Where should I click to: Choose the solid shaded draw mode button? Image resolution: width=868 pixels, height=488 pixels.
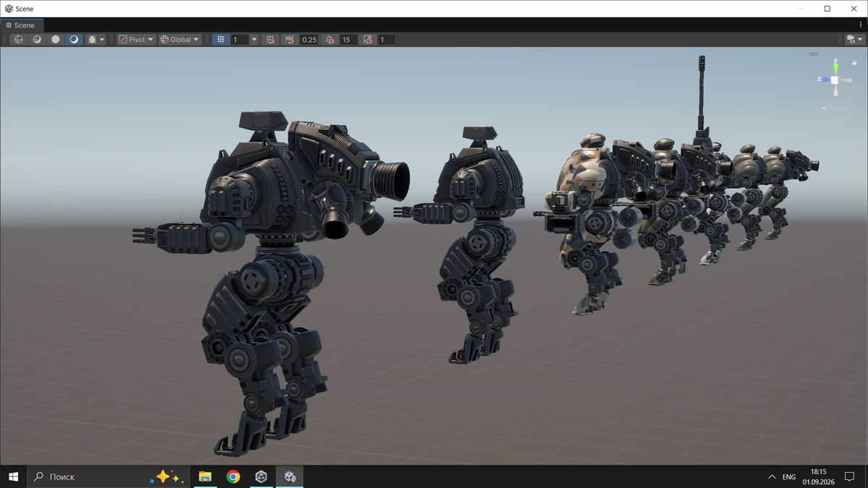(56, 40)
